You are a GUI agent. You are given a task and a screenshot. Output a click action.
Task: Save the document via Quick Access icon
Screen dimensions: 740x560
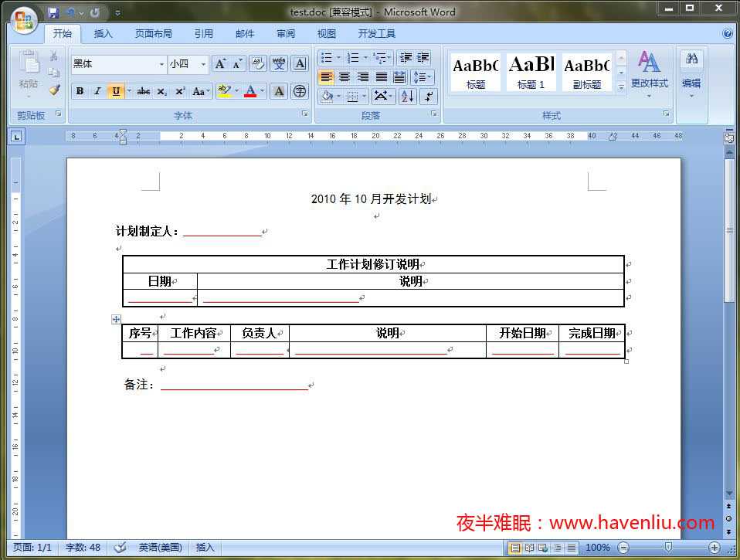point(53,12)
